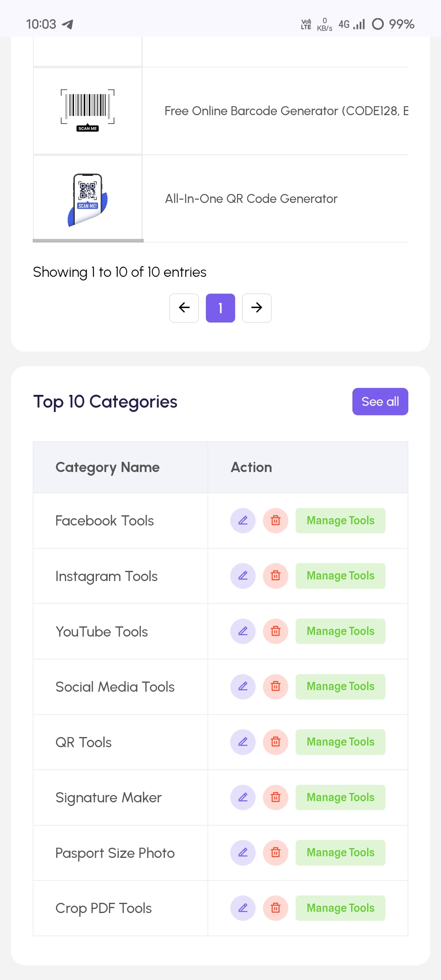The image size is (441, 980).
Task: Delete the Facebook Tools category
Action: click(276, 521)
